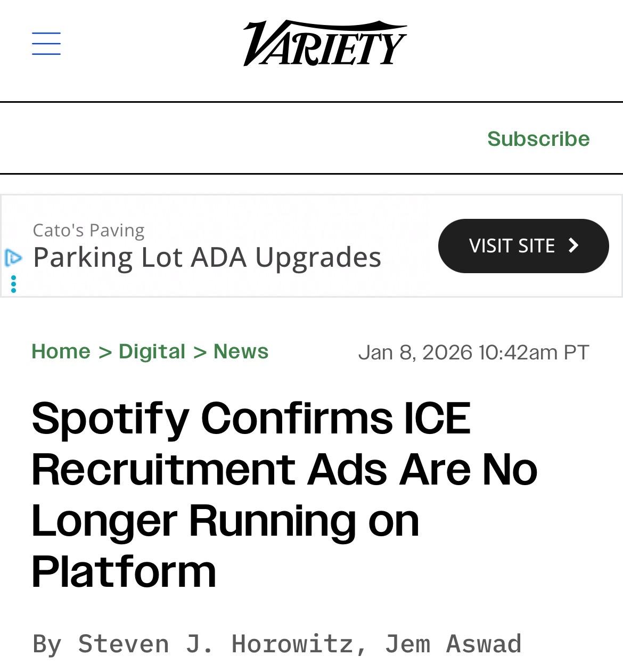Viewport: 623px width, 672px height.
Task: Click the blue AdChoices triangle icon
Action: (x=13, y=258)
